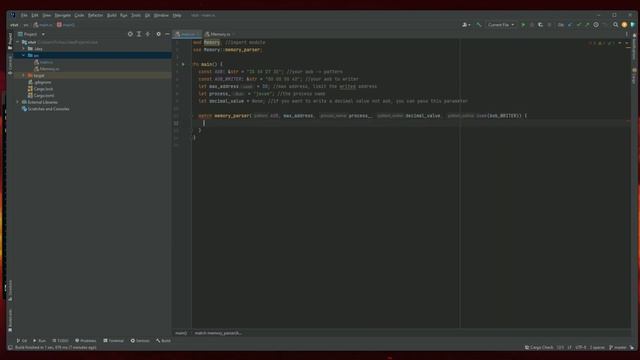Select Cargo.toml in project tree

coord(41,96)
